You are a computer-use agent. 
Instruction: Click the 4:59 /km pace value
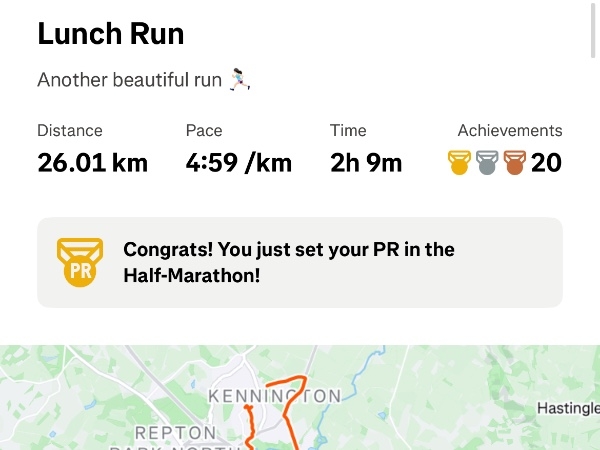[x=239, y=163]
